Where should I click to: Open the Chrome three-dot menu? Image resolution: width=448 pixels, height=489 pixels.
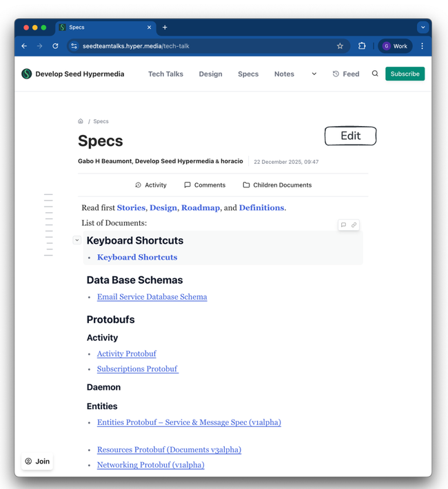[422, 46]
